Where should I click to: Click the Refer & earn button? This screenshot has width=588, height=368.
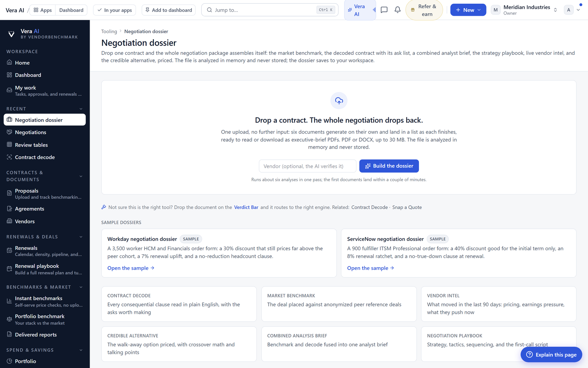pos(424,10)
